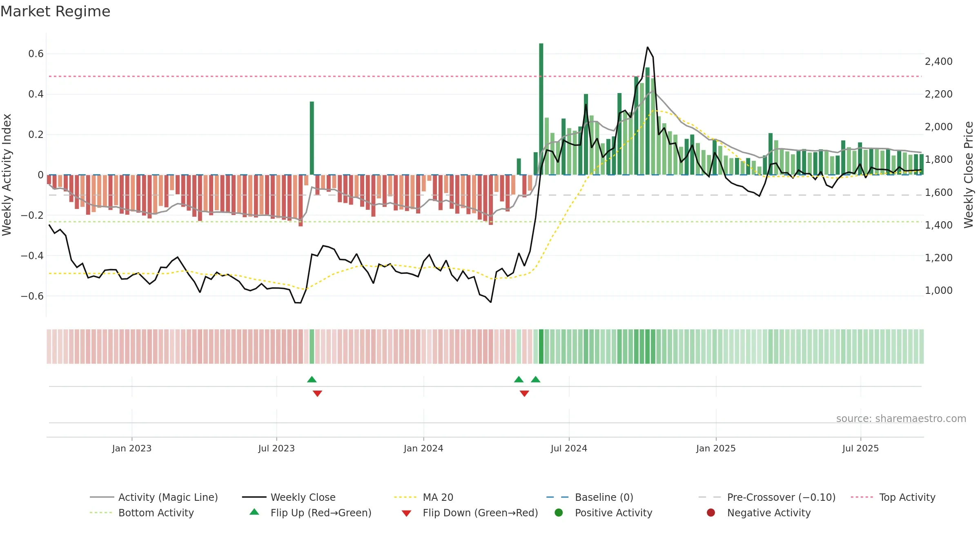The image size is (980, 551).
Task: Click the Jul 2023 x-axis label
Action: [276, 448]
